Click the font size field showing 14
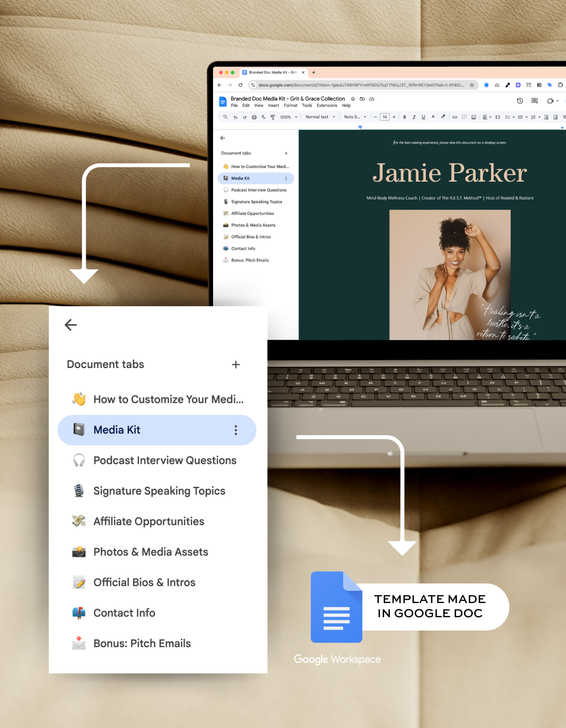 click(x=384, y=117)
